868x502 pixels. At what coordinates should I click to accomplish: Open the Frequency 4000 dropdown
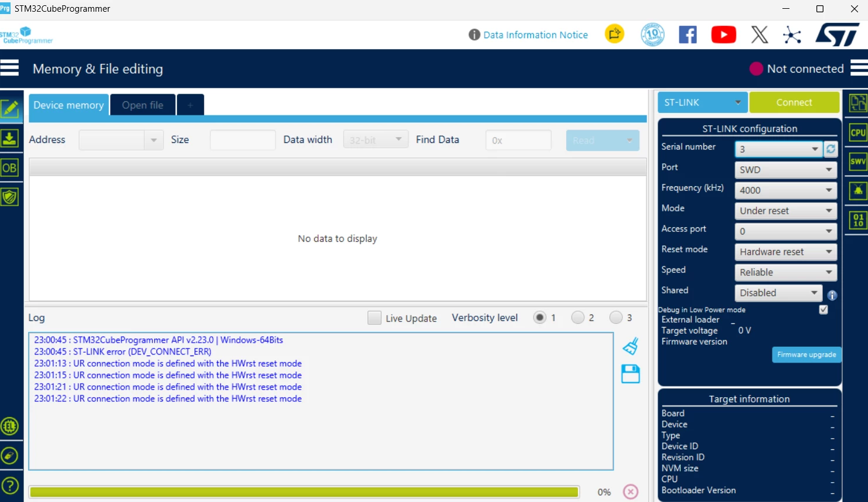tap(785, 190)
